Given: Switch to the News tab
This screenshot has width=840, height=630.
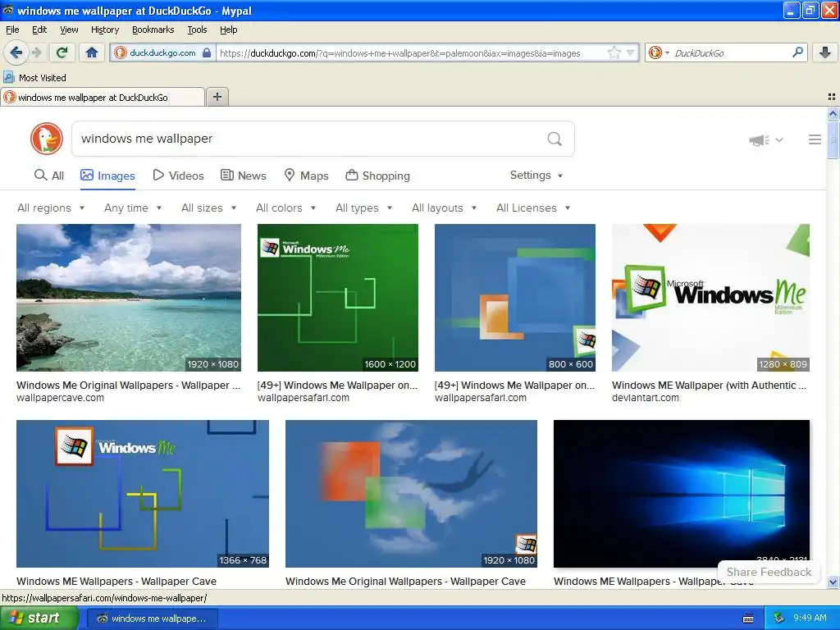Looking at the screenshot, I should [x=243, y=176].
